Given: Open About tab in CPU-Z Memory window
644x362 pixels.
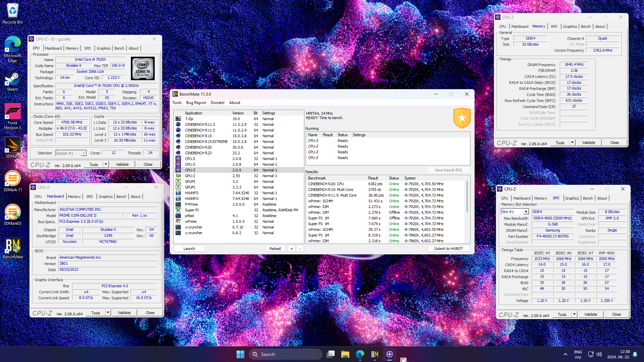Looking at the screenshot, I should click(600, 27).
